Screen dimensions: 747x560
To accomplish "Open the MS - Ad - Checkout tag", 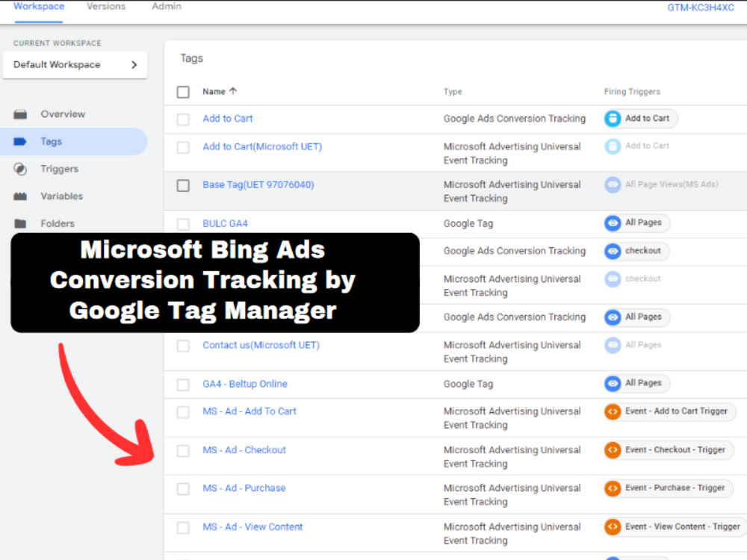I will coord(244,449).
